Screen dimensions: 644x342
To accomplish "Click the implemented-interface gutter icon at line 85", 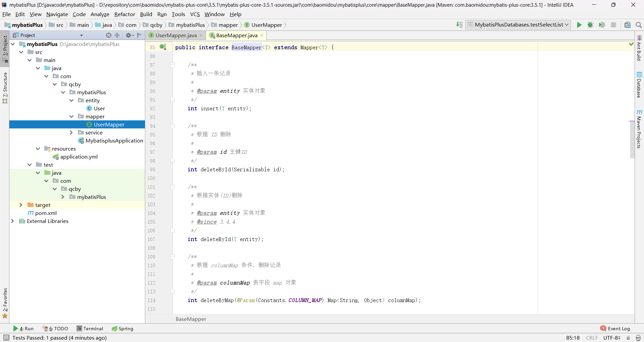I will [x=163, y=47].
